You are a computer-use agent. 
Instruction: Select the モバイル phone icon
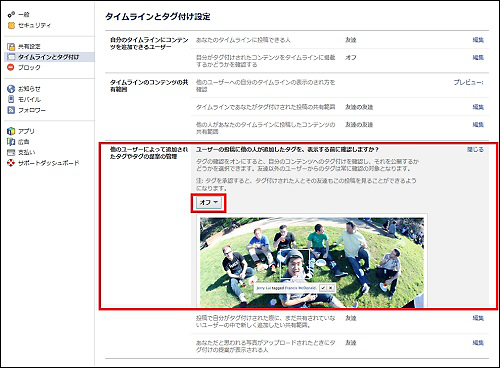click(x=11, y=99)
